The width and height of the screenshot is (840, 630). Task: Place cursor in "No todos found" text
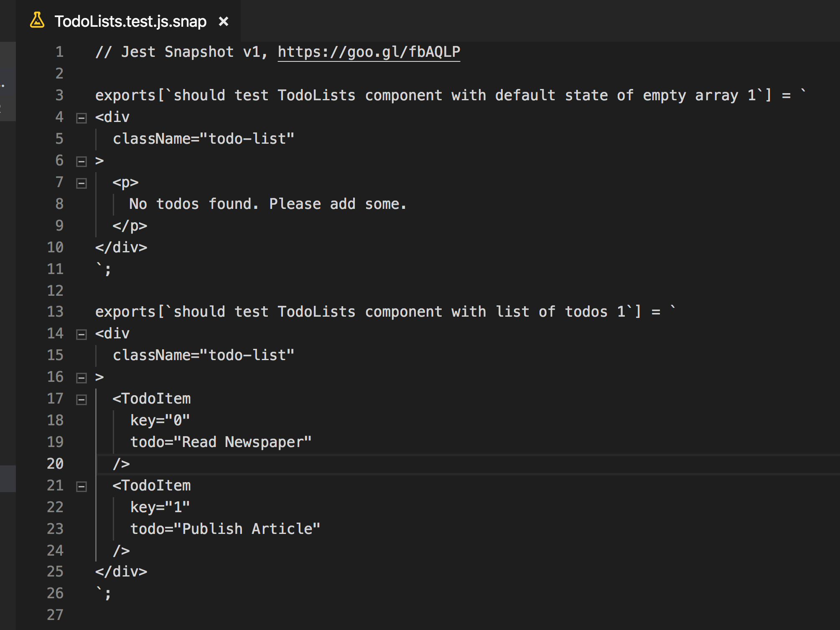point(267,204)
